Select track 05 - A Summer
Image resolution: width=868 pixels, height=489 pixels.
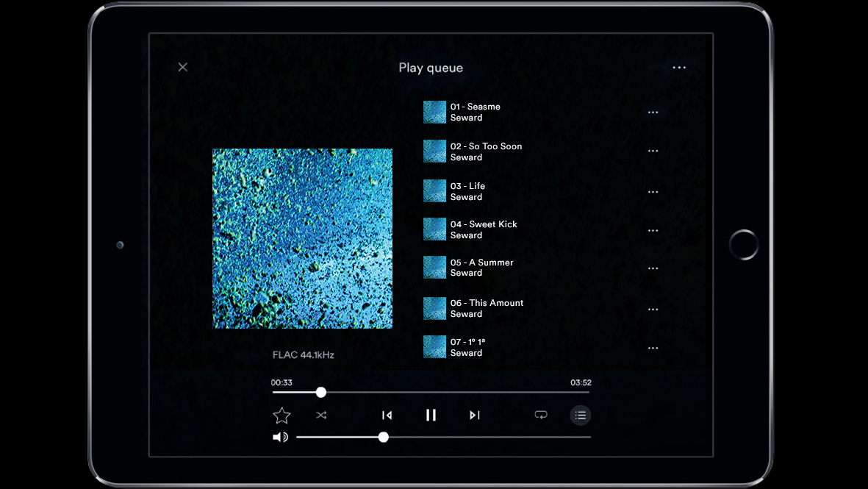(x=481, y=268)
